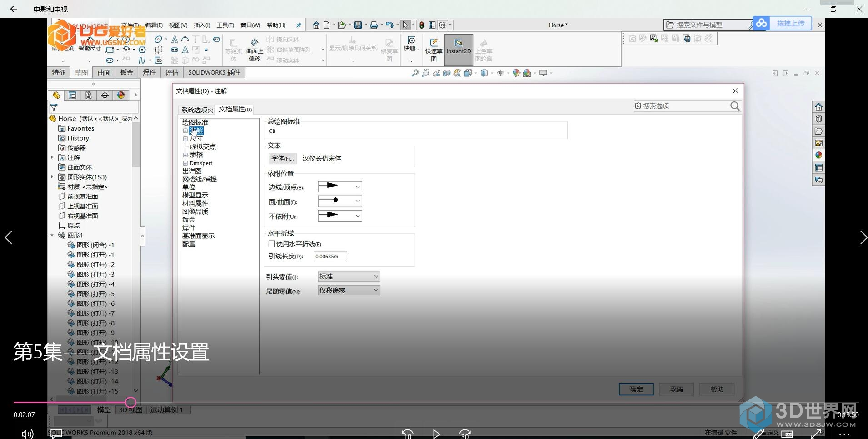
Task: Open the PropertyManager tab icon
Action: pyautogui.click(x=72, y=95)
